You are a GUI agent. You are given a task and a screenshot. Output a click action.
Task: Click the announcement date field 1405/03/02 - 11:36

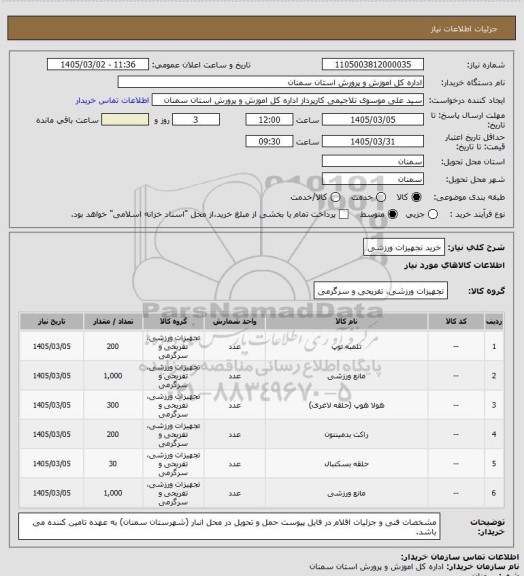[x=98, y=64]
